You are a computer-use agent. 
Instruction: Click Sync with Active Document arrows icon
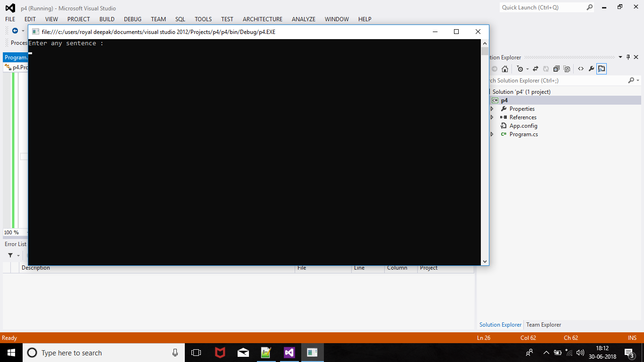536,69
